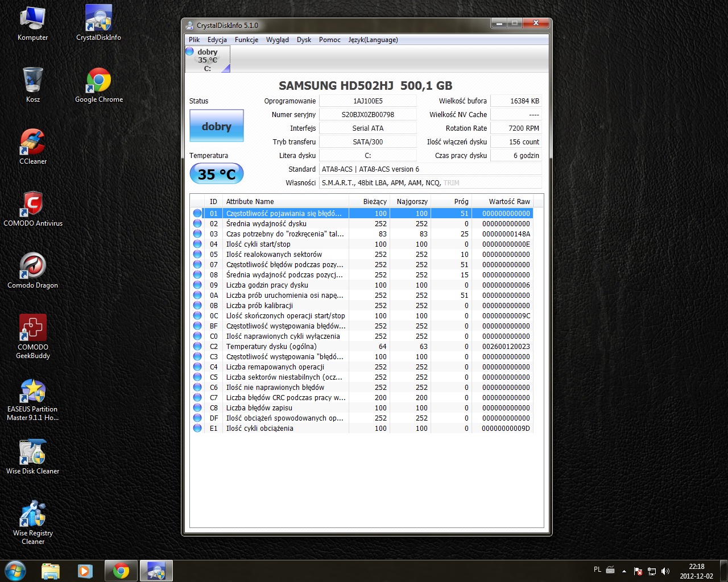Open the Comodo Dragon browser shortcut

[32, 271]
